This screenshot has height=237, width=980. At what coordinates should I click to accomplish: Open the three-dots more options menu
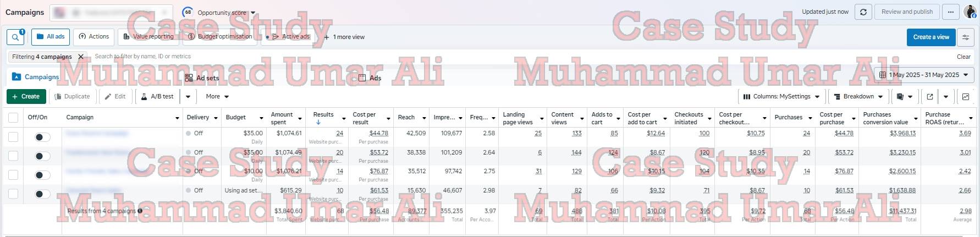[x=951, y=12]
